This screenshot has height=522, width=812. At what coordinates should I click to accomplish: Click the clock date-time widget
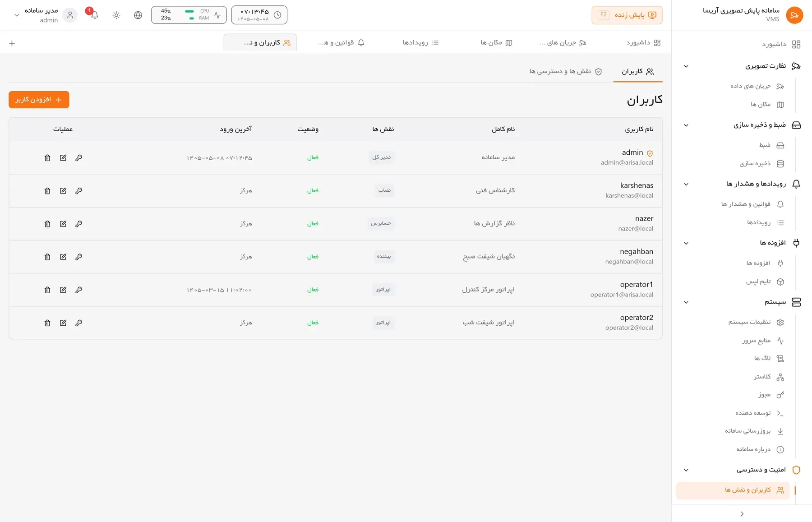pos(259,15)
